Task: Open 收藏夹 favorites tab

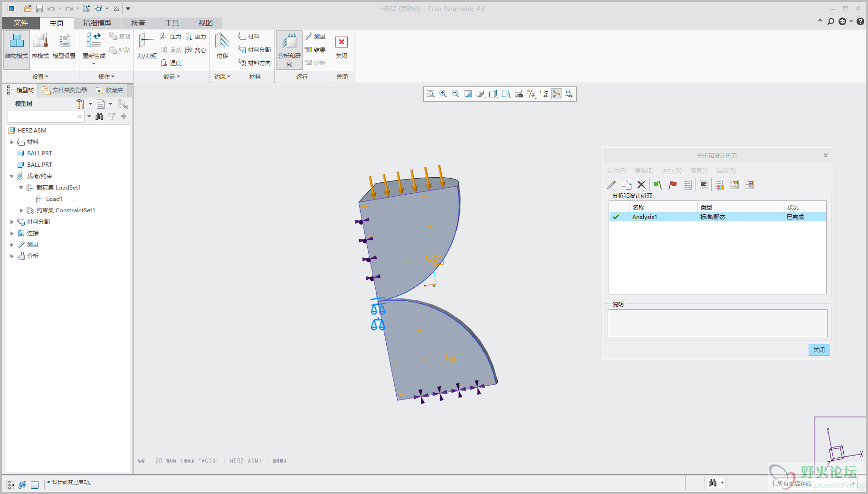Action: click(x=109, y=90)
